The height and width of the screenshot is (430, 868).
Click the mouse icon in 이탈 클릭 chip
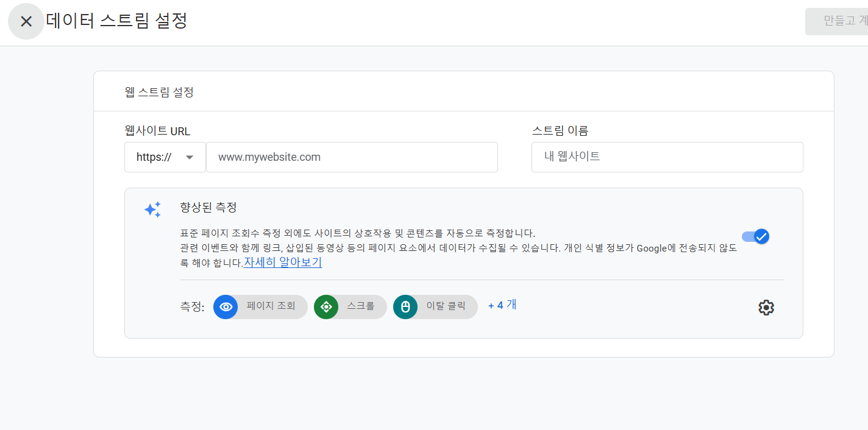coord(405,306)
